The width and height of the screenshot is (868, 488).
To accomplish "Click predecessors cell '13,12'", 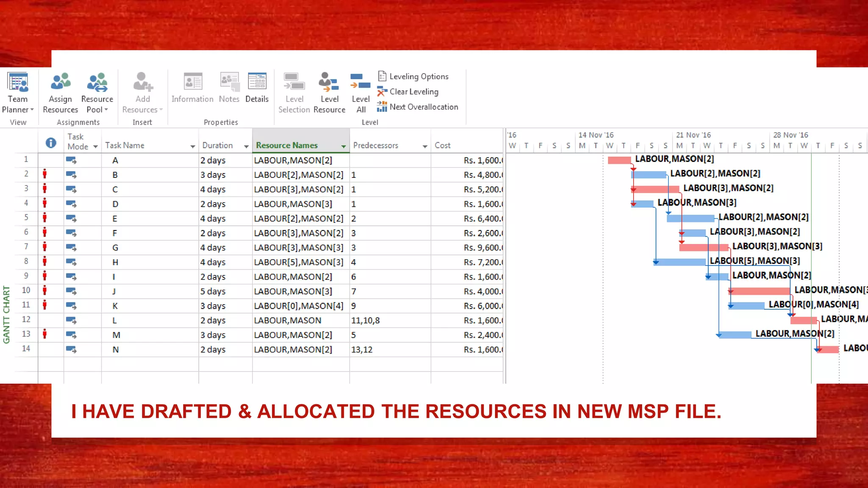I will 390,350.
